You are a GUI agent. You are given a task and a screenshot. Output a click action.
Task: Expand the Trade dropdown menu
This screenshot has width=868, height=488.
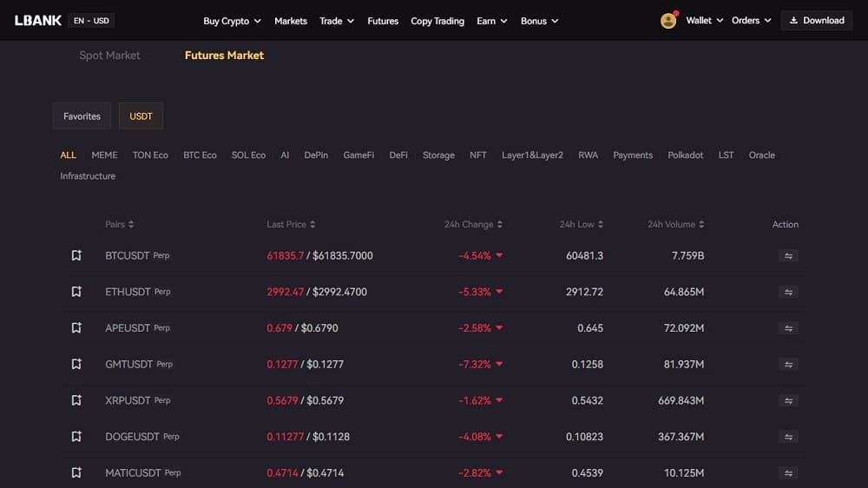point(337,21)
